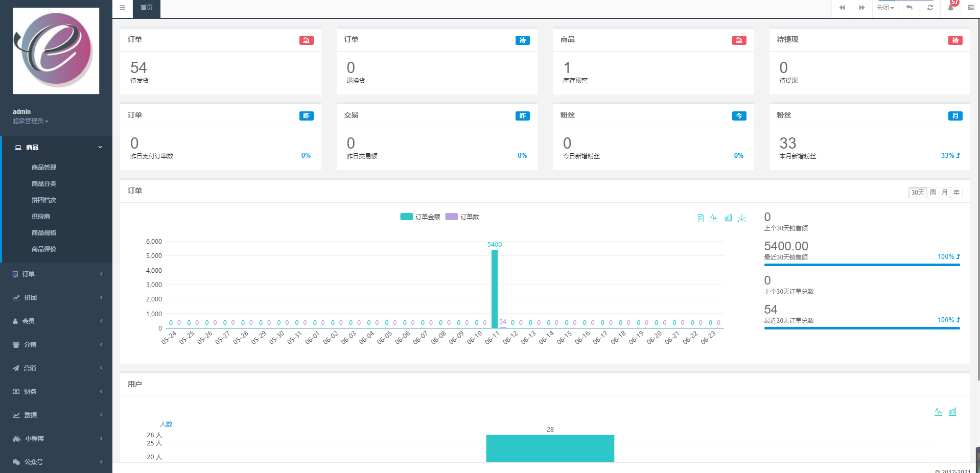Switch order chart to line view
980x473 pixels.
[714, 218]
